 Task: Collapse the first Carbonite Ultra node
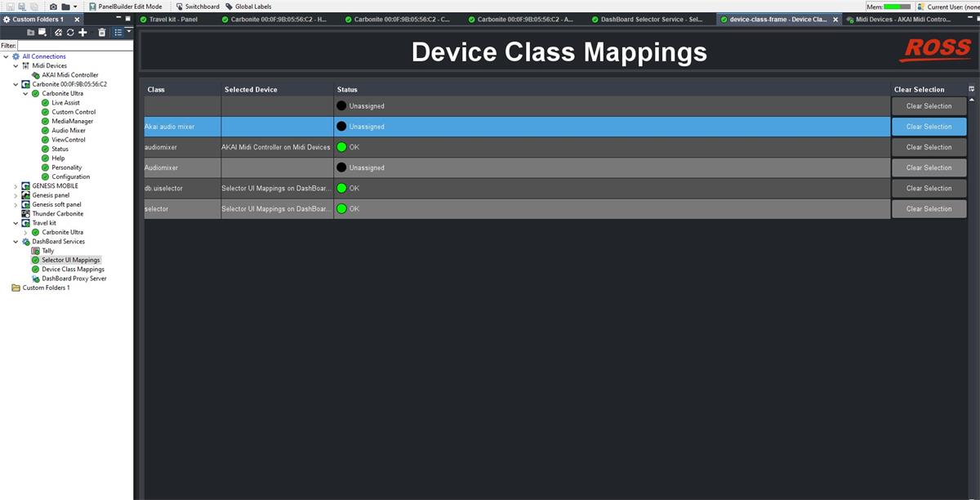25,93
